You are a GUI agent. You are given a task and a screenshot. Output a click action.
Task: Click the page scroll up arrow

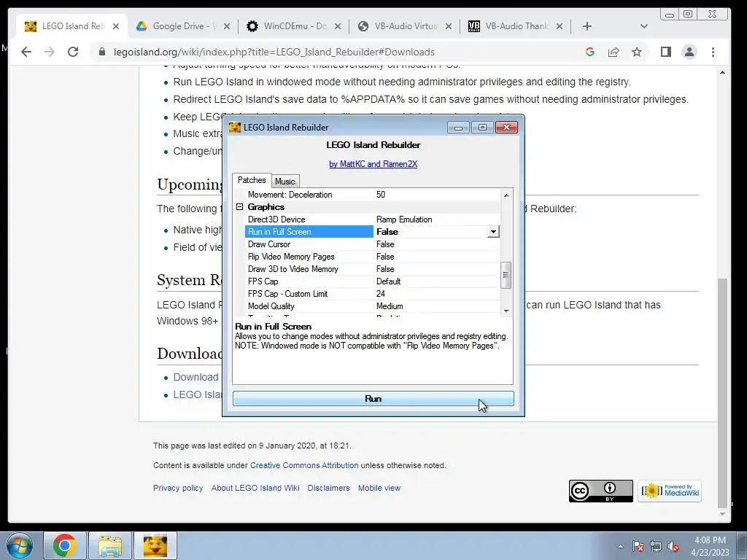(x=723, y=72)
